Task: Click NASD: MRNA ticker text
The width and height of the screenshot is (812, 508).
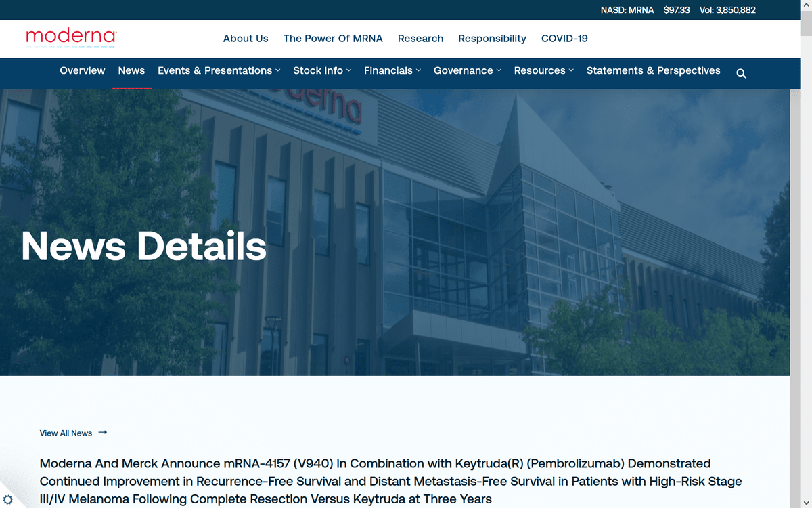Action: click(x=627, y=10)
